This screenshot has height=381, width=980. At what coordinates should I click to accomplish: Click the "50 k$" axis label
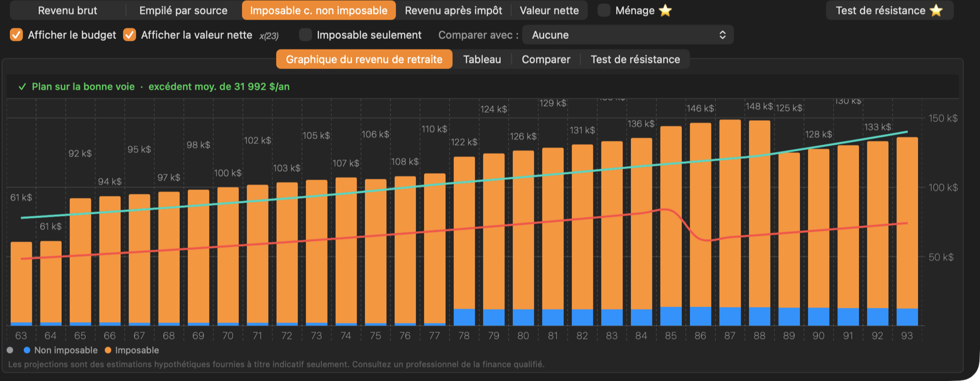pos(941,257)
